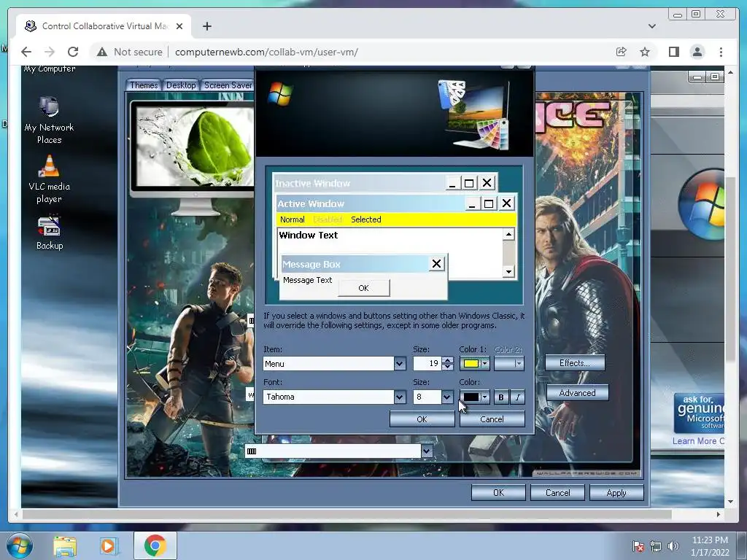Viewport: 747px width, 560px height.
Task: Decrease item Size with down spinner
Action: coord(447,367)
